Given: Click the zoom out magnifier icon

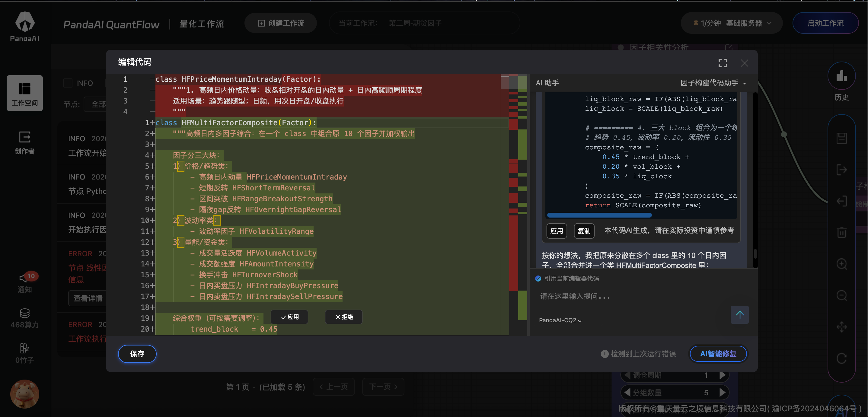Looking at the screenshot, I should (x=841, y=295).
